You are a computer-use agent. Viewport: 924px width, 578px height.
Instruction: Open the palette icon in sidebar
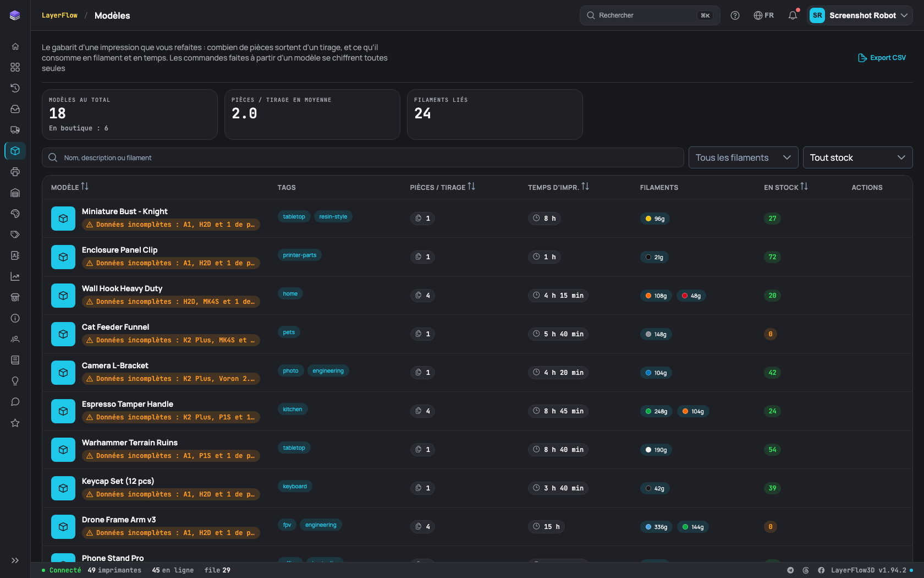click(15, 214)
